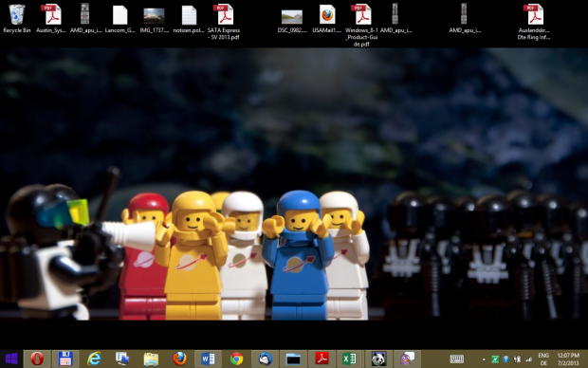Open the clock showing 12:07 PM

(x=568, y=359)
